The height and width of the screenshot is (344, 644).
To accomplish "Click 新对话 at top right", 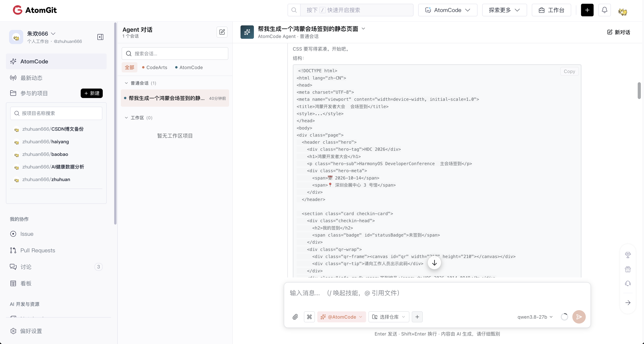I will click(x=618, y=32).
